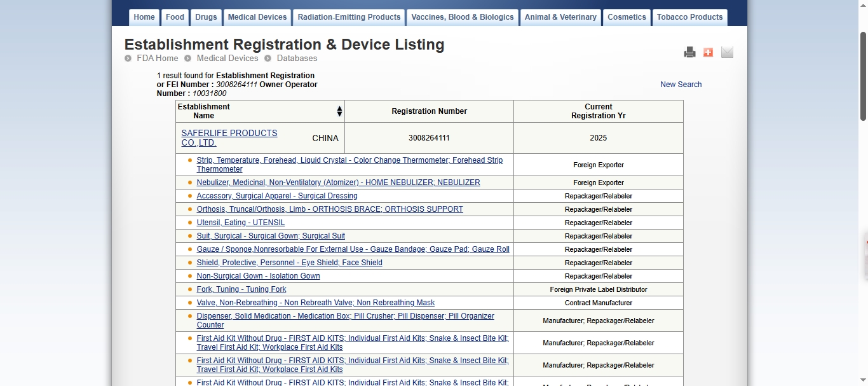Viewport: 868px width, 386px height.
Task: Open the HOME NEBULIZER listing link
Action: pyautogui.click(x=338, y=183)
